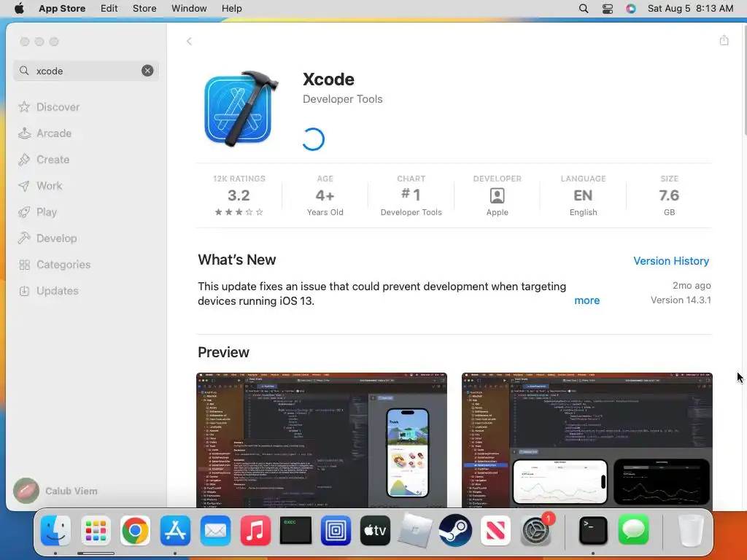The image size is (747, 560).
Task: Open the Apple developer icon
Action: click(x=497, y=195)
